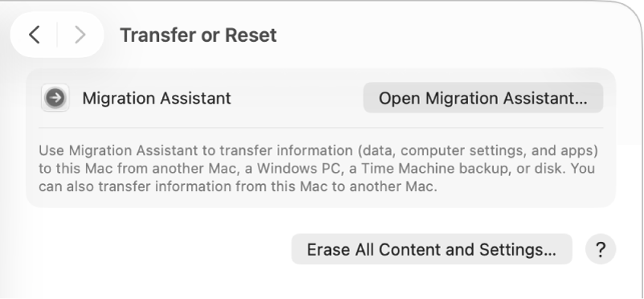Click the forward chevron navigation arrow
Screen dimensions: 644x299
[79, 35]
